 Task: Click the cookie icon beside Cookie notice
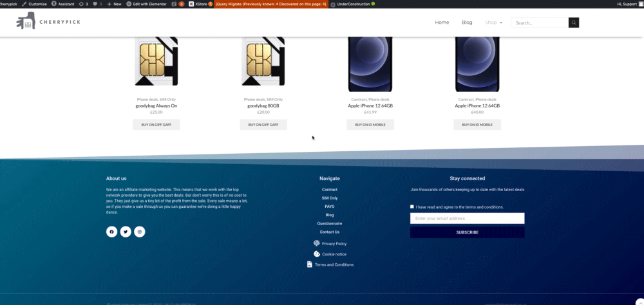tap(317, 254)
